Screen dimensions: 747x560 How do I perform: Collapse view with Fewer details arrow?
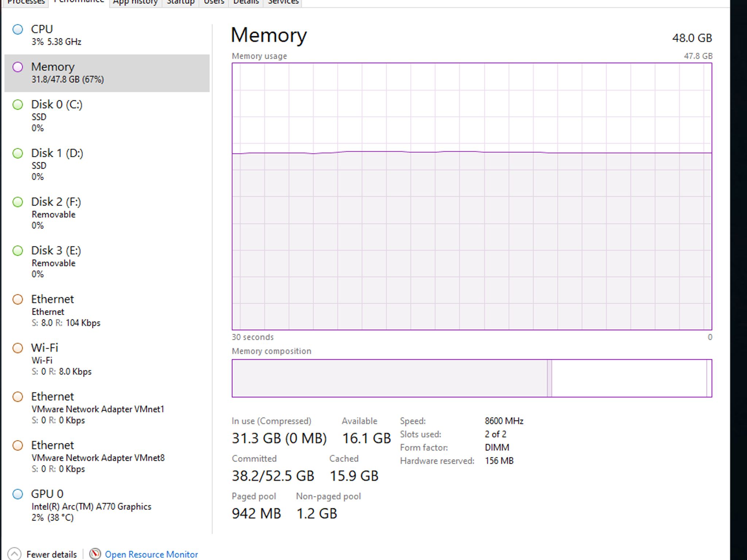point(14,554)
